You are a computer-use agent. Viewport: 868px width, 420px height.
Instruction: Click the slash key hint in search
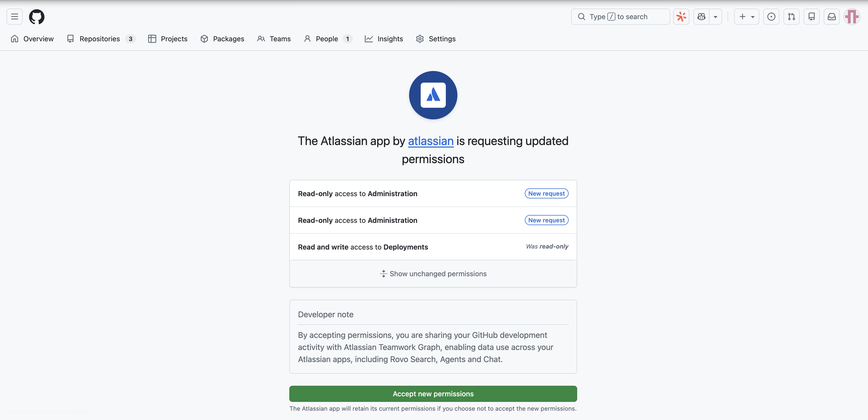pyautogui.click(x=611, y=17)
